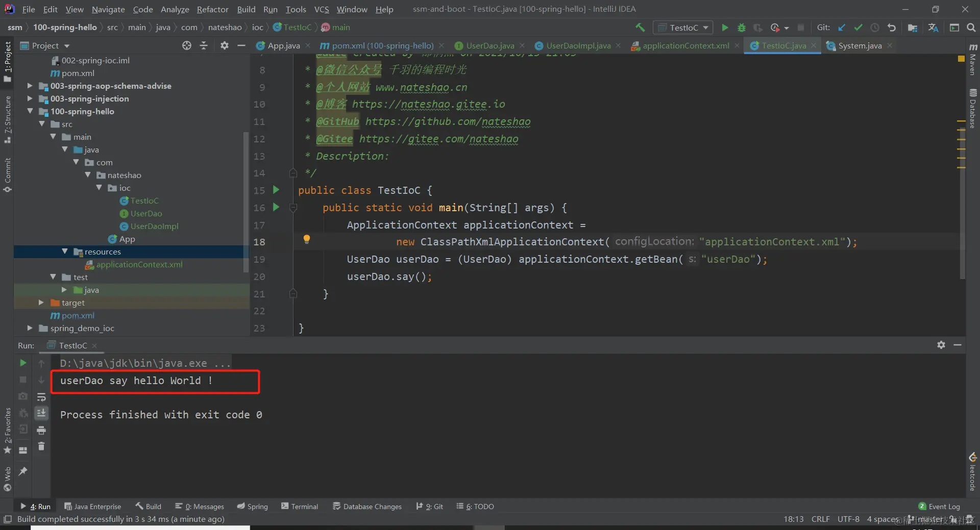Screen dimensions: 980x530
Task: Open the TestIoC run configuration dropdown
Action: point(683,28)
